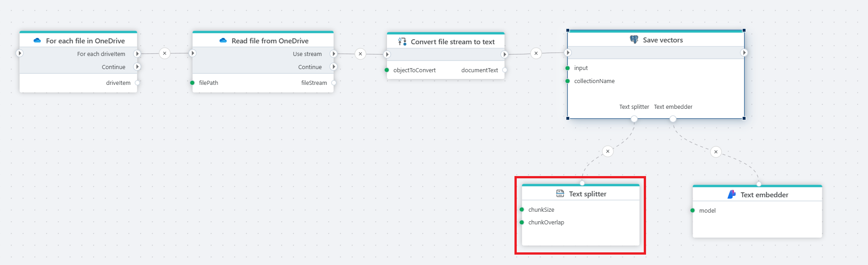The height and width of the screenshot is (265, 868).
Task: Click the green filePath input port
Action: click(x=193, y=83)
